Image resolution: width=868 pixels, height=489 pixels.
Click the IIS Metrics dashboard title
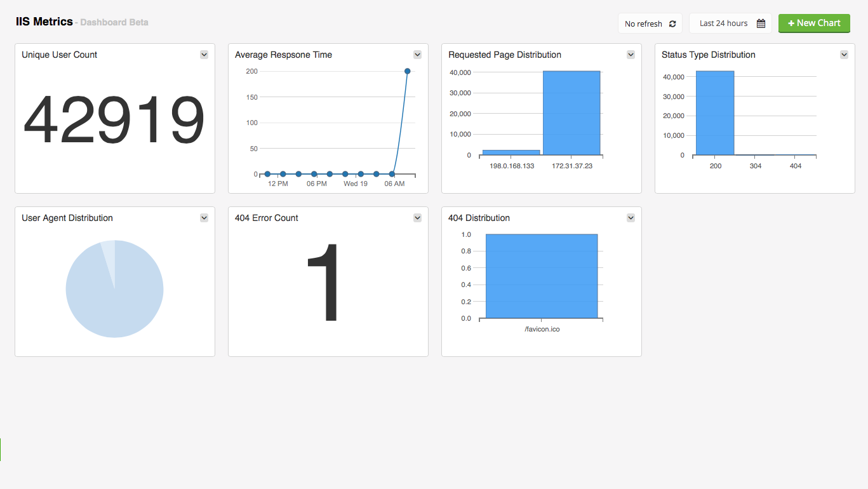(44, 22)
